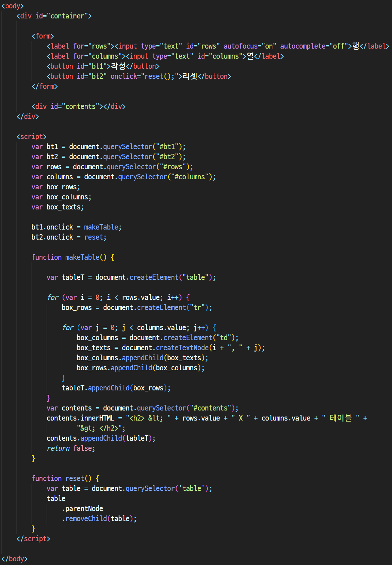Click the .parentNode property
Viewport: 392px width, 565px height.
[x=82, y=509]
